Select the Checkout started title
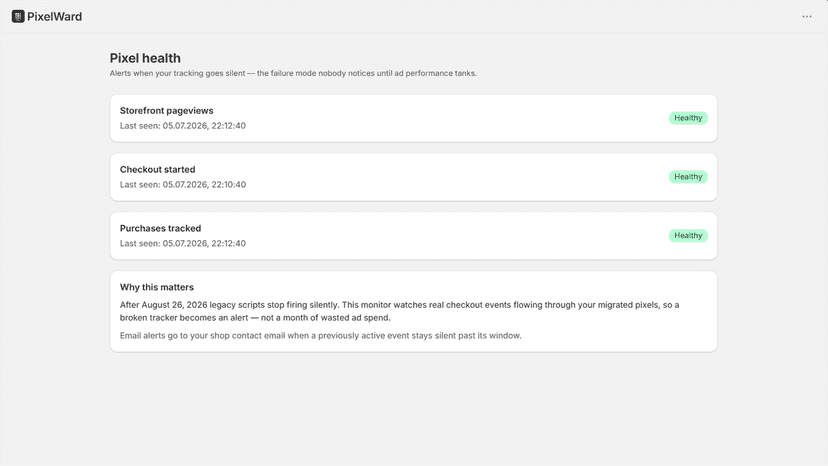828x466 pixels. [157, 170]
